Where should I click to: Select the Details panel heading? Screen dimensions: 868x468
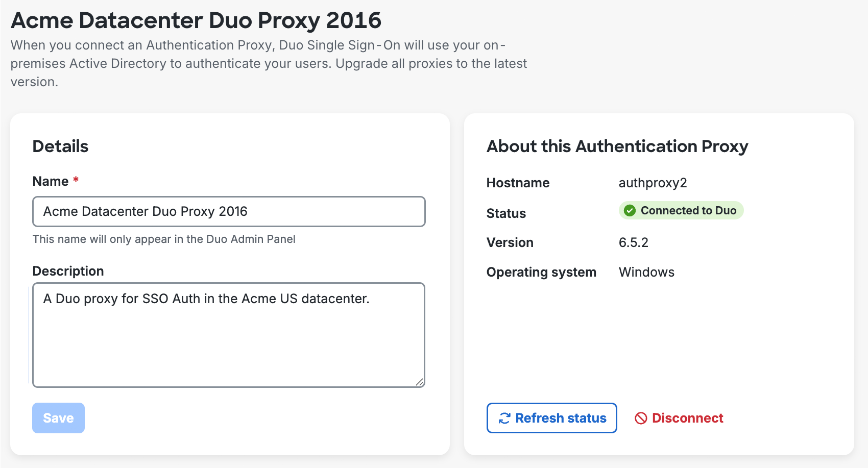pos(60,146)
